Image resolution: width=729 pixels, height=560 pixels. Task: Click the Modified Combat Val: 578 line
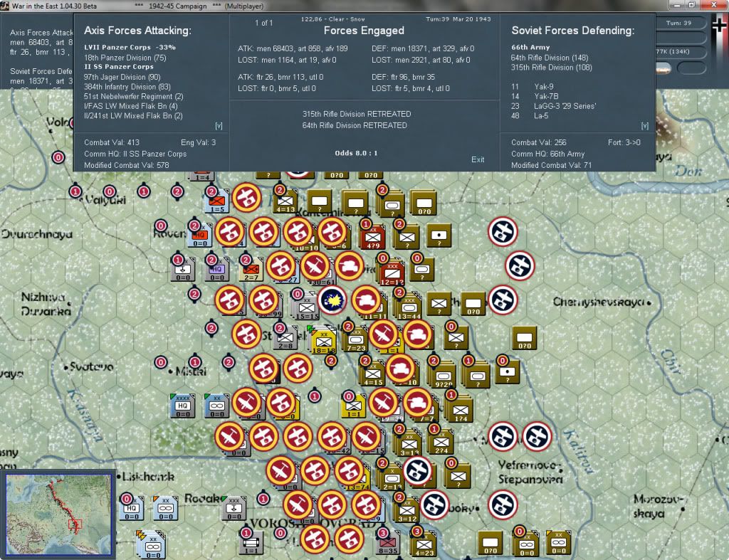[x=127, y=165]
